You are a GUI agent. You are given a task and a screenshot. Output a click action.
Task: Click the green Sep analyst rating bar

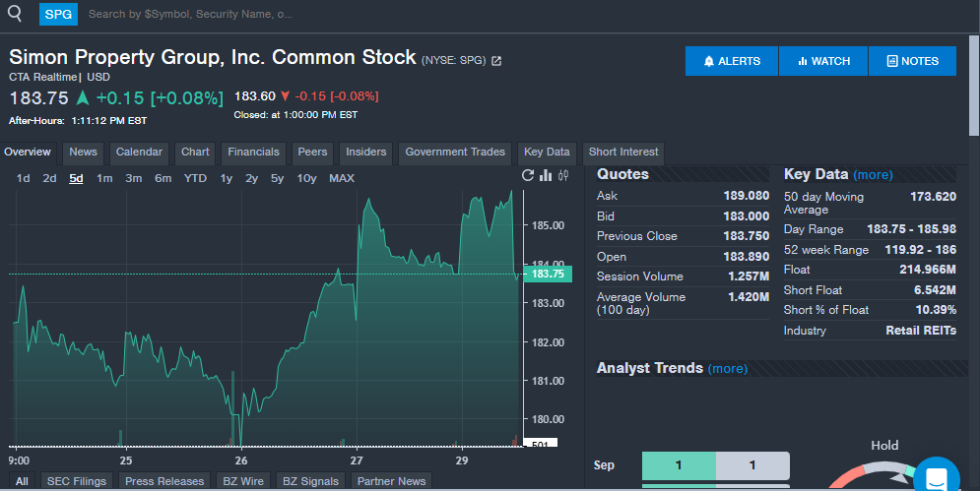coord(678,465)
